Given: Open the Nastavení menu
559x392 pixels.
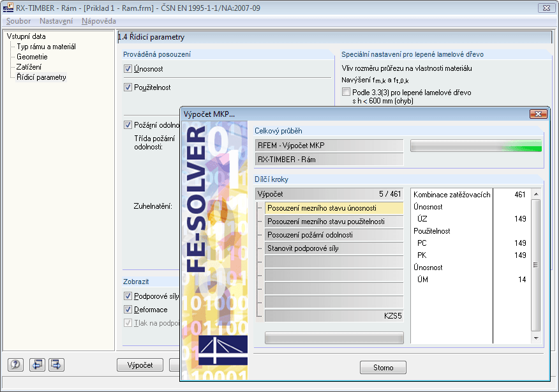Looking at the screenshot, I should click(x=56, y=21).
